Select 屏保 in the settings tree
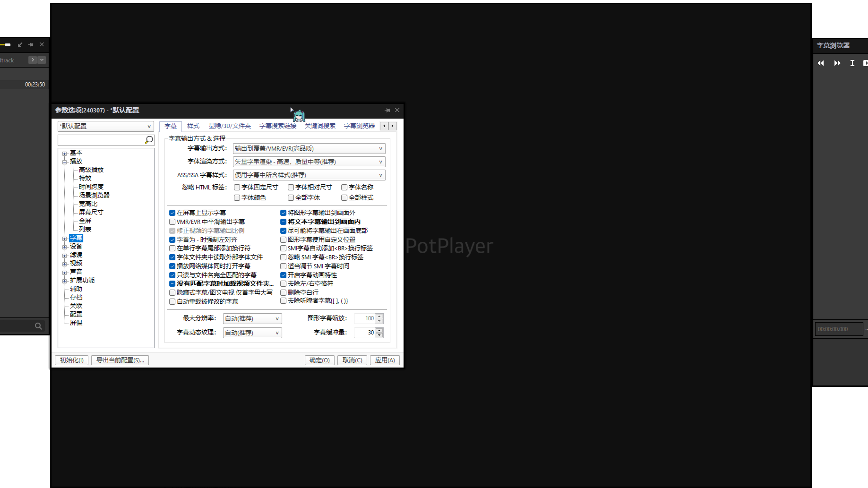The width and height of the screenshot is (868, 488). pyautogui.click(x=76, y=323)
